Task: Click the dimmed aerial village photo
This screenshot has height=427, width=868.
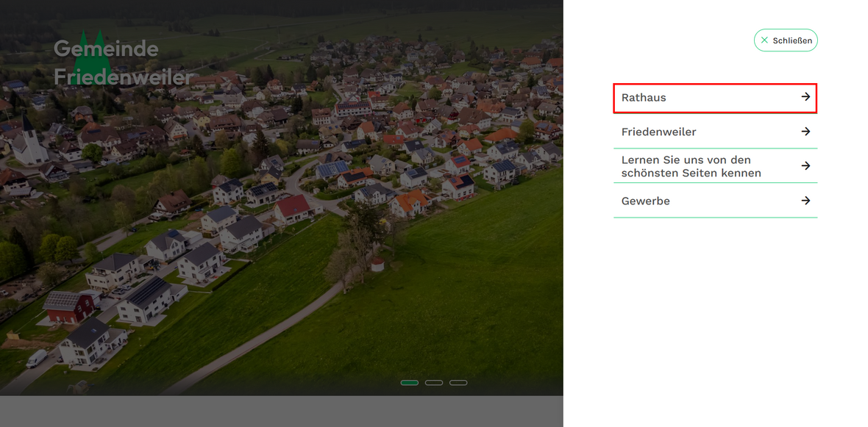Action: 281,198
